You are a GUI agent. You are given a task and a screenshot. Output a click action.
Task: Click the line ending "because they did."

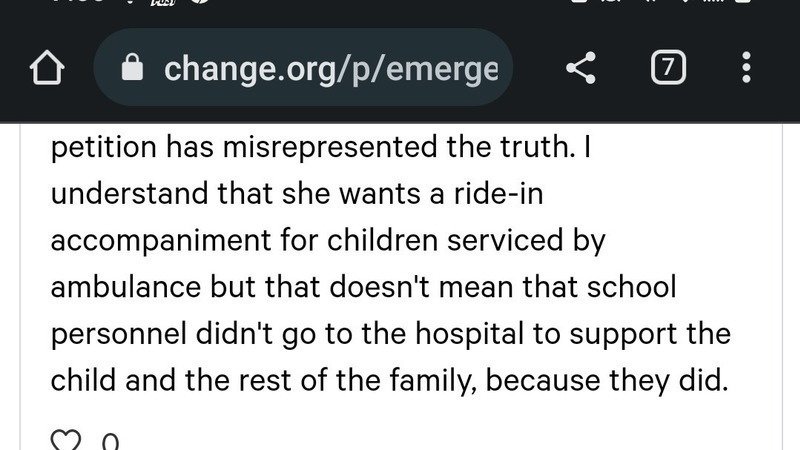387,382
